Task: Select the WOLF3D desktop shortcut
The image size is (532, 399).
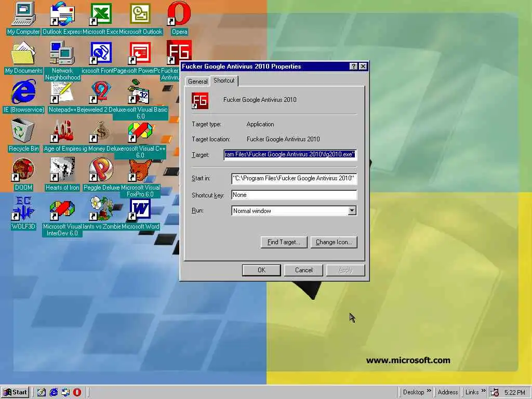Action: 23,213
